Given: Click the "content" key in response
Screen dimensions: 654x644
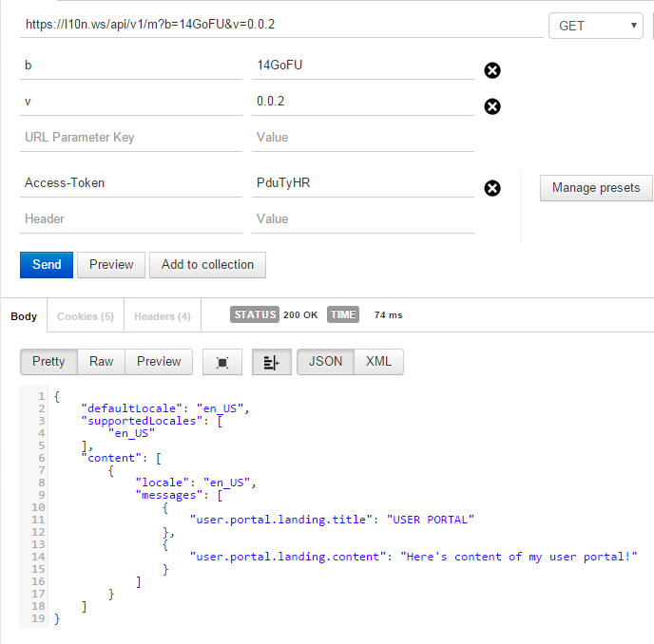Looking at the screenshot, I should point(111,458).
